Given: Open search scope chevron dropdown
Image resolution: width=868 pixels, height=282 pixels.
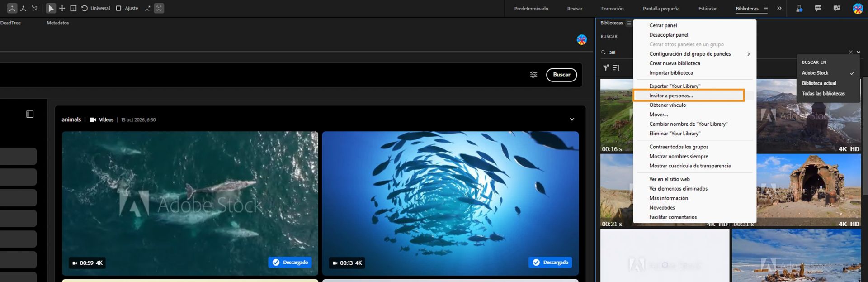Looking at the screenshot, I should (859, 52).
